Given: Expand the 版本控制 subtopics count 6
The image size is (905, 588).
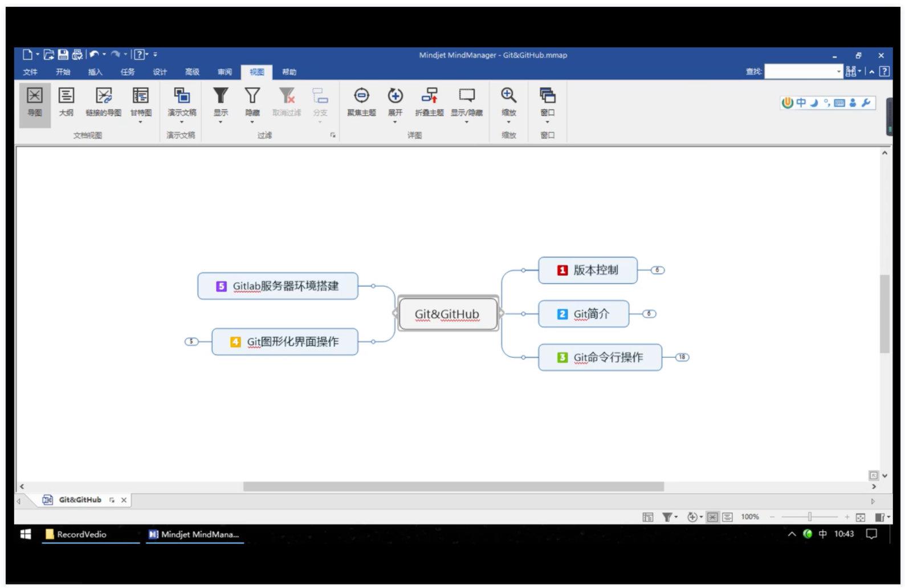Looking at the screenshot, I should click(658, 270).
